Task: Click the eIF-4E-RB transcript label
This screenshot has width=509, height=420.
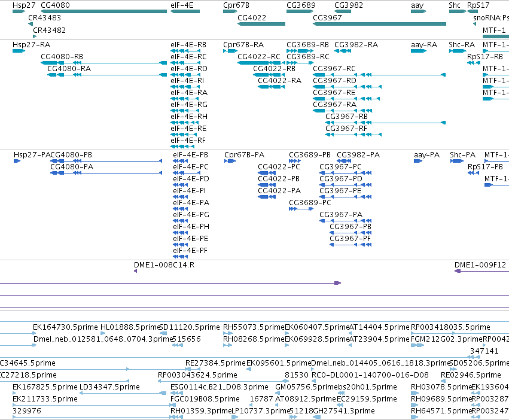Action: [188, 44]
